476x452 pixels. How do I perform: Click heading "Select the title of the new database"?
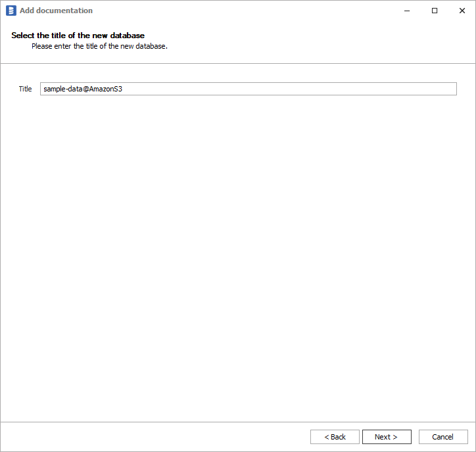pyautogui.click(x=78, y=35)
